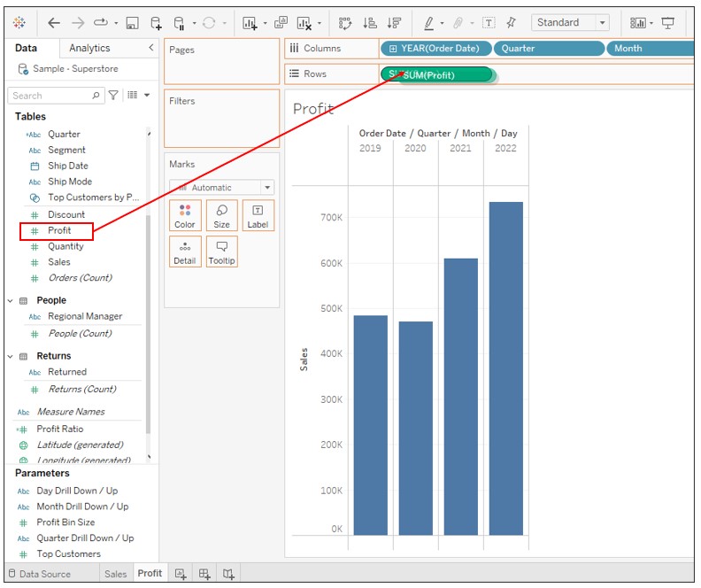Click the Label marks button

point(258,215)
